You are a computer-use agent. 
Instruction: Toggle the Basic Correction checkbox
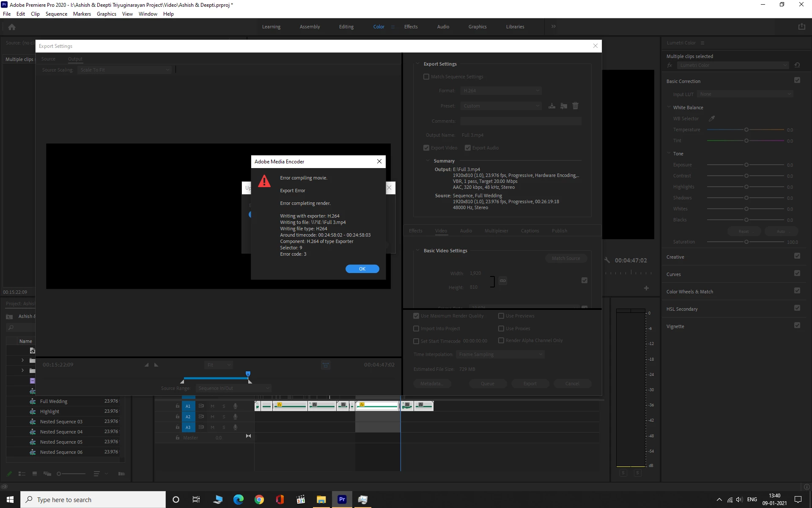pos(797,80)
